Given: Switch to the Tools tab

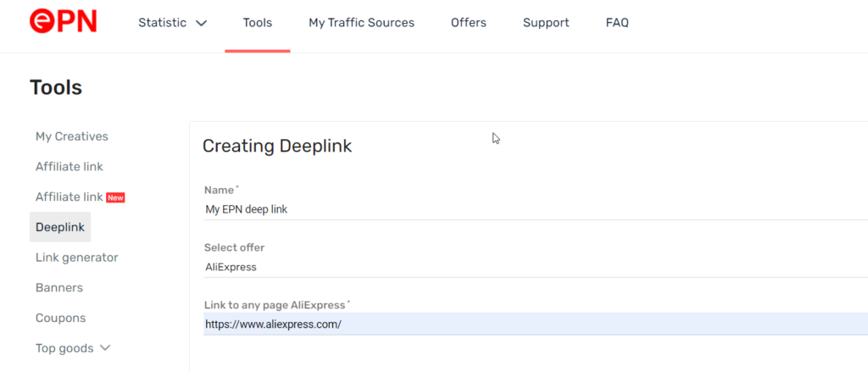Looking at the screenshot, I should 258,23.
